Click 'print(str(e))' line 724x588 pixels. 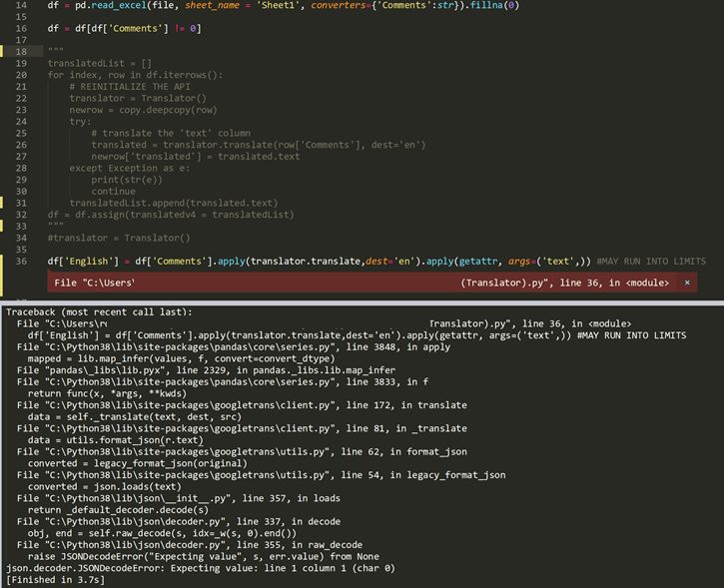[127, 180]
